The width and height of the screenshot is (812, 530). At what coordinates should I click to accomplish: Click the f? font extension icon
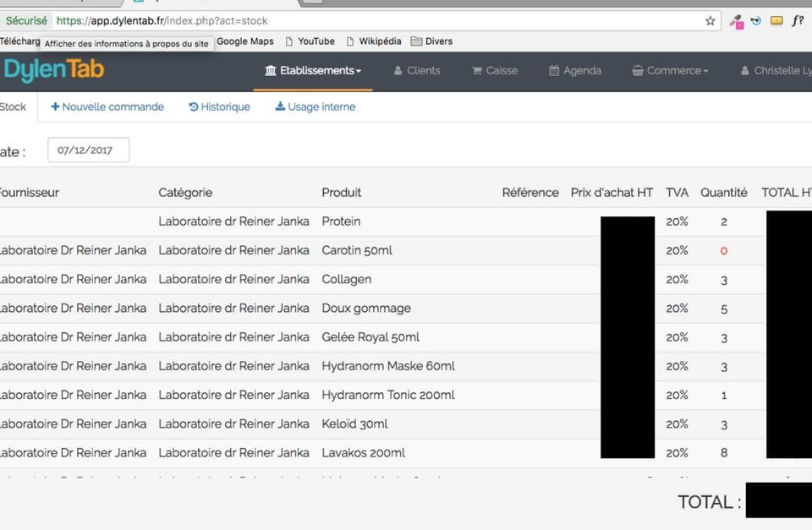797,21
